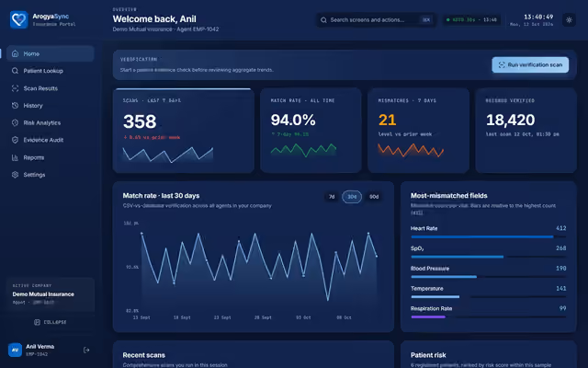This screenshot has height=368, width=588.
Task: Click the SpO2 count 268
Action: coord(561,248)
